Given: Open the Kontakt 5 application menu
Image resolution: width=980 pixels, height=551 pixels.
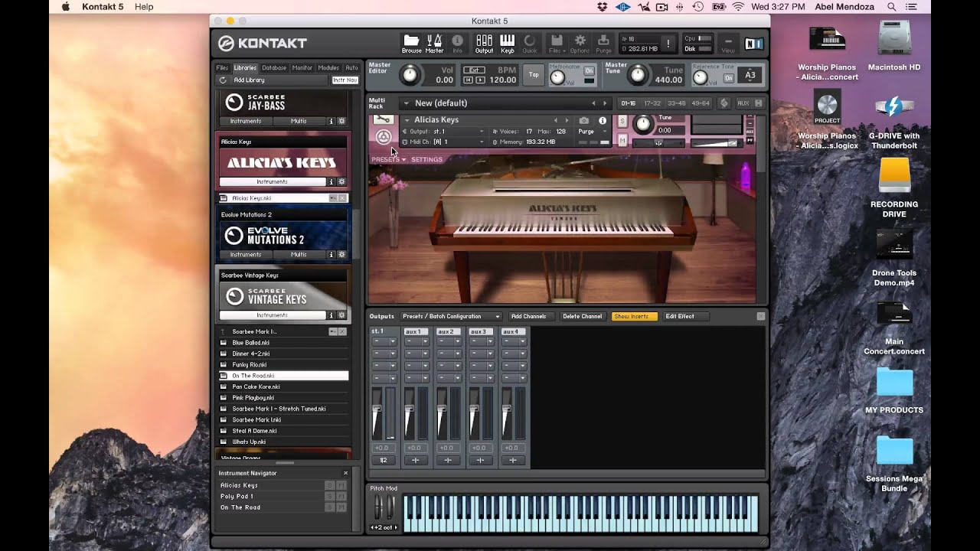Looking at the screenshot, I should (102, 7).
